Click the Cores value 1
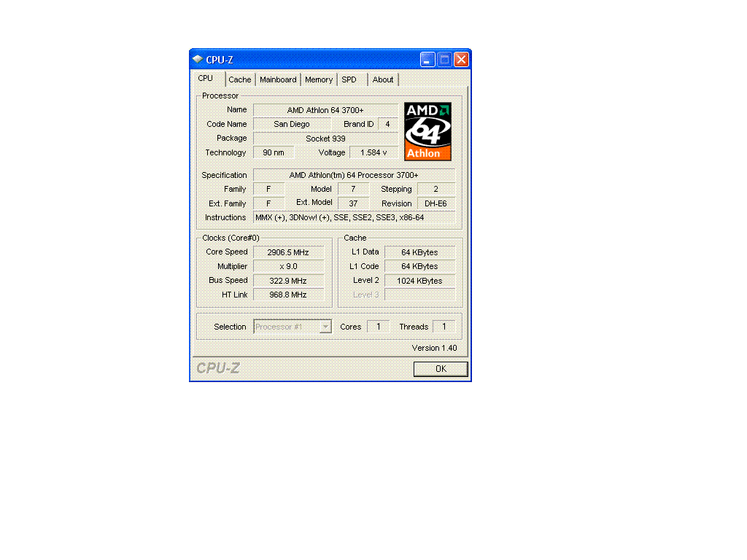 (x=379, y=327)
